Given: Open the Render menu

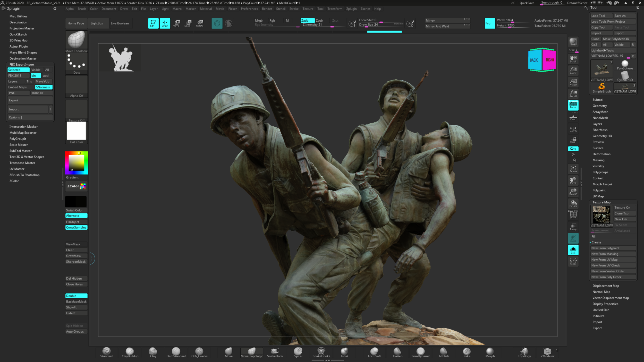Looking at the screenshot, I should pos(267,8).
